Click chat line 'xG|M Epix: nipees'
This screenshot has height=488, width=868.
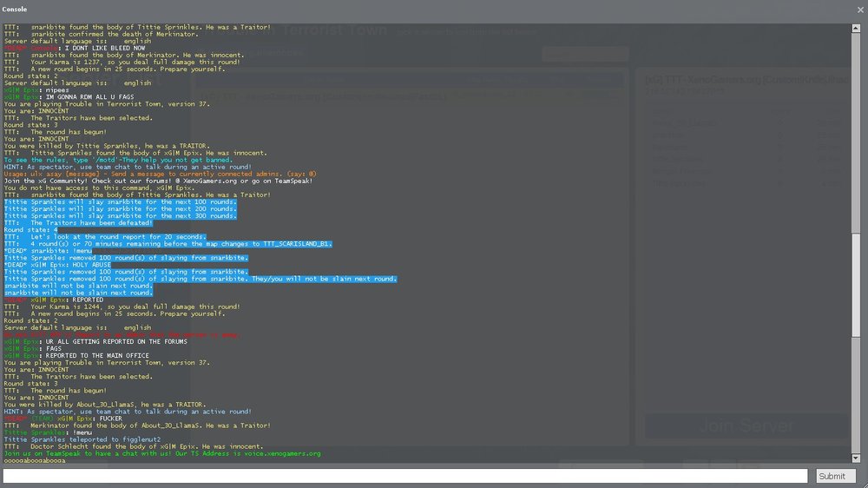pos(36,90)
